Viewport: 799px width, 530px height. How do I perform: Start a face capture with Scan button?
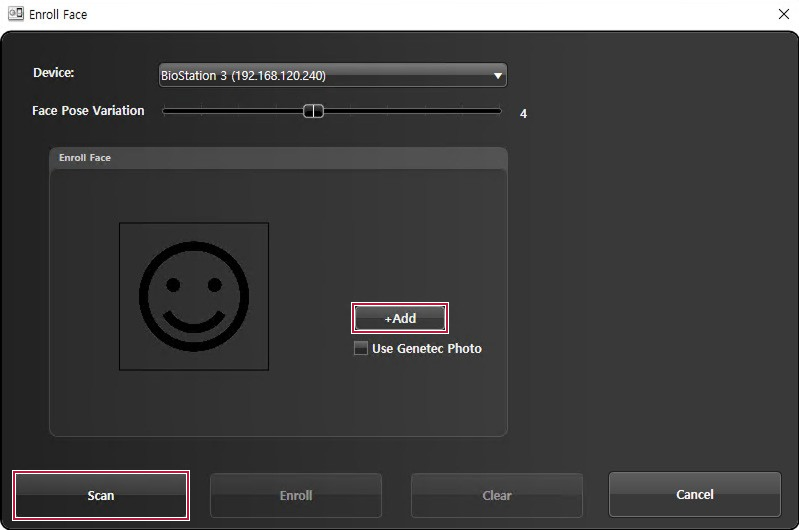[x=101, y=495]
